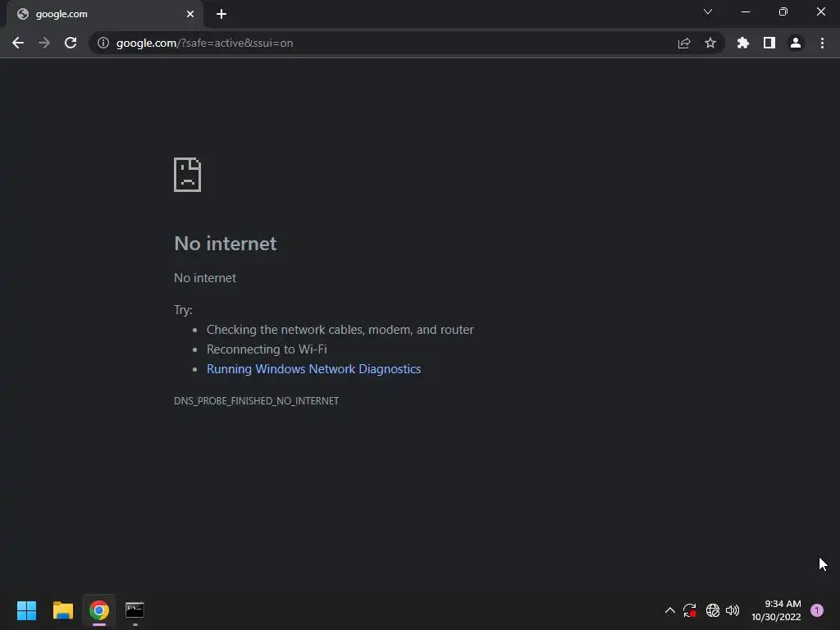Open the volume speaker tray icon
Viewport: 840px width, 630px height.
tap(733, 610)
